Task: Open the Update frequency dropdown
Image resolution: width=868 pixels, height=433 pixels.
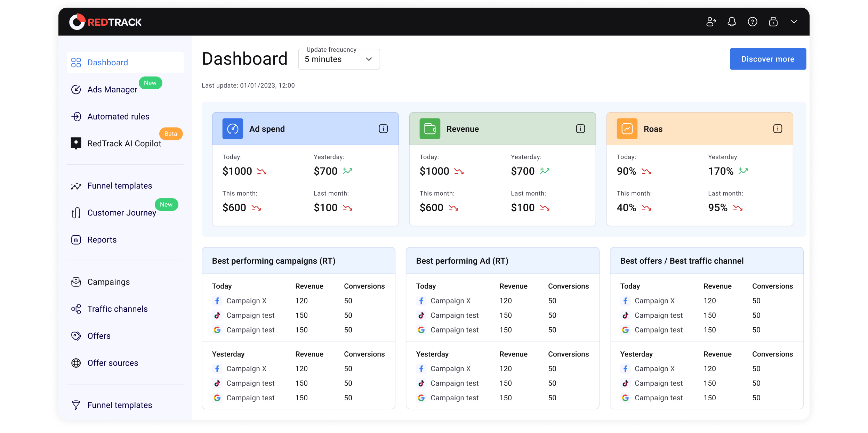Action: click(339, 59)
